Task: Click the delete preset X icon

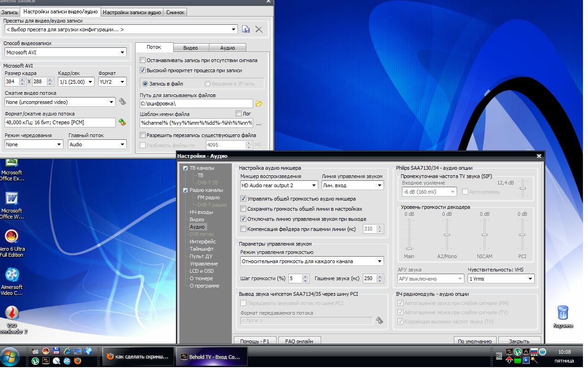Action: (x=259, y=29)
